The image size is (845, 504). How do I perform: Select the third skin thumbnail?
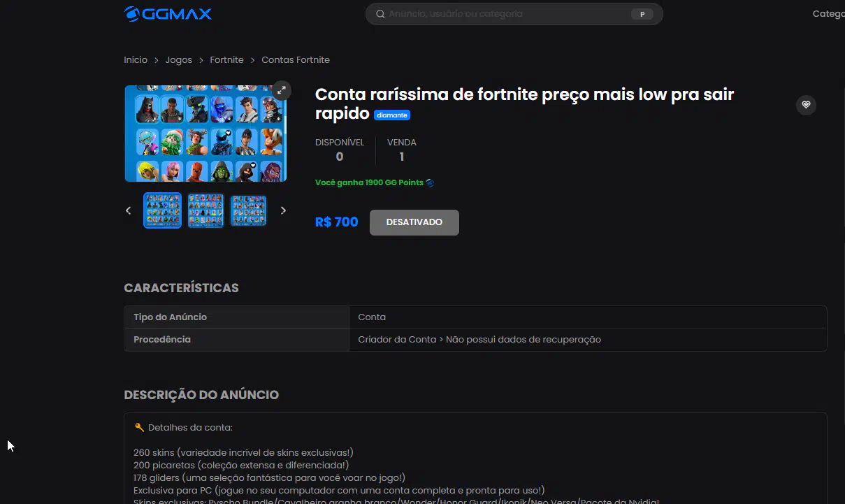248,210
